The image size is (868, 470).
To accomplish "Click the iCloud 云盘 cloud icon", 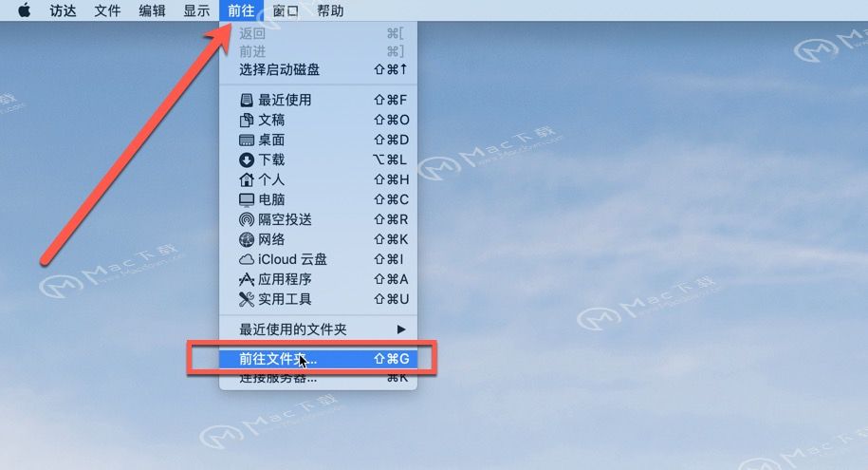I will 247,259.
